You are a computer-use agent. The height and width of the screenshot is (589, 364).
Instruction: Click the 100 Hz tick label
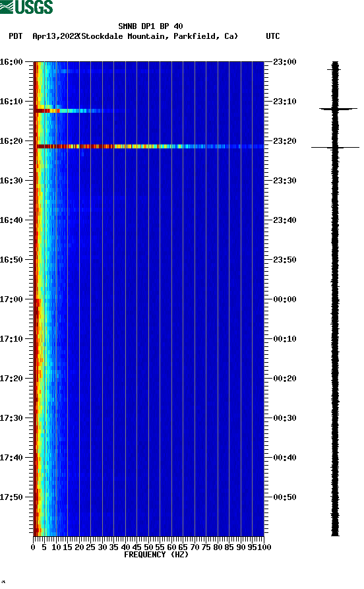click(265, 547)
